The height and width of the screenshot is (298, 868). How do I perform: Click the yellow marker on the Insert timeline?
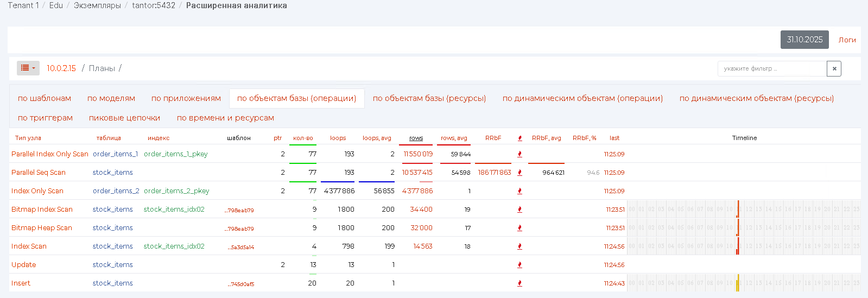738,283
